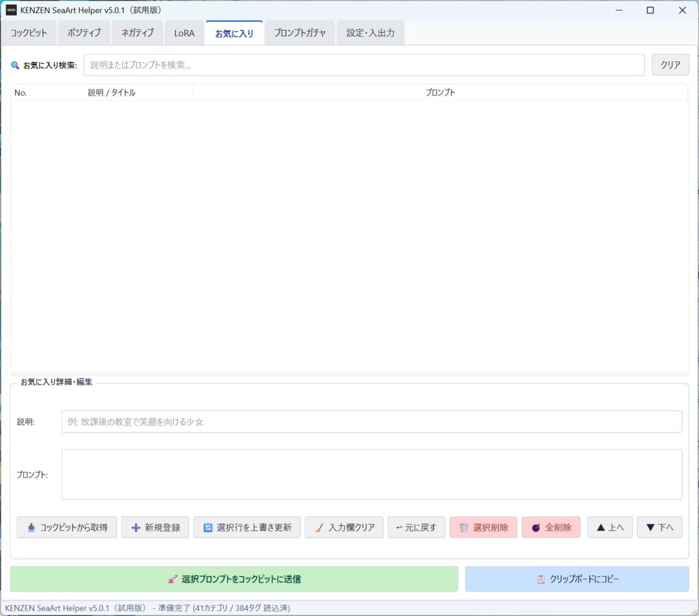Switch to the ネガティブ tab
This screenshot has width=699, height=616.
(x=137, y=33)
